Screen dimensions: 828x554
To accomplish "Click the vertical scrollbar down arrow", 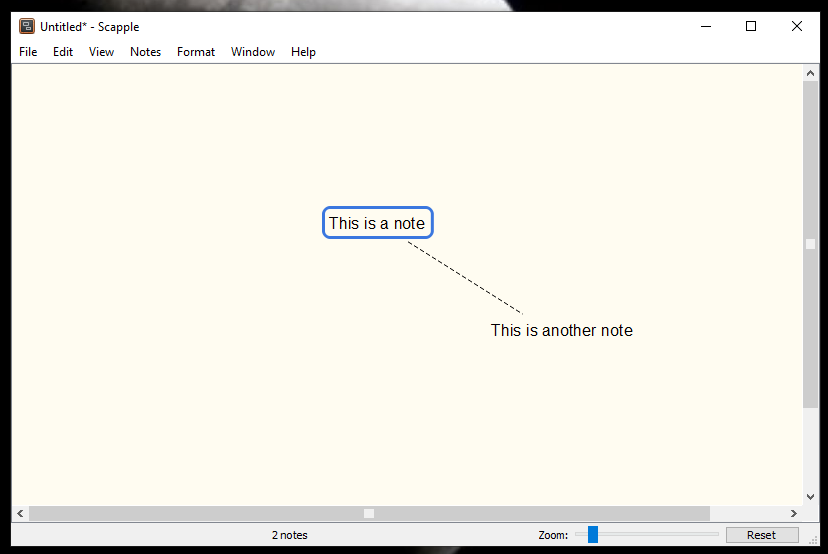I will click(810, 497).
